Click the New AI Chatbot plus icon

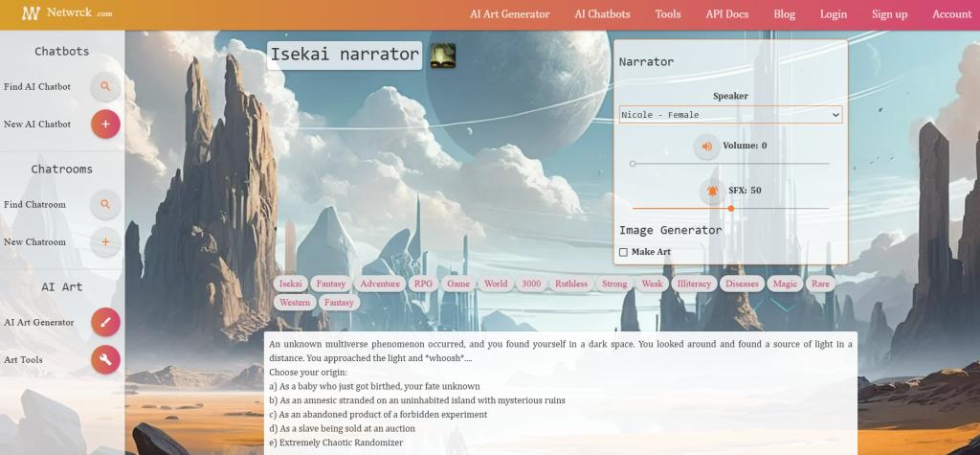pos(105,124)
